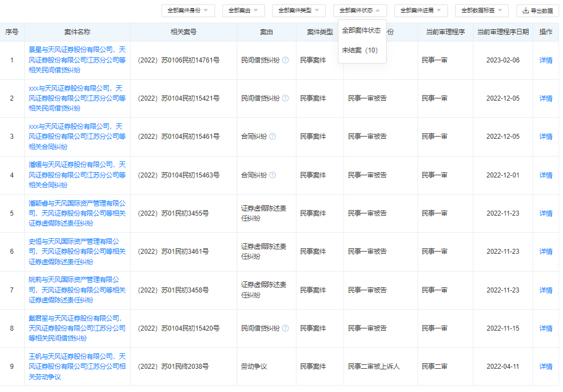The image size is (563, 392).
Task: Click the 案件类型 column header
Action: [x=320, y=32]
